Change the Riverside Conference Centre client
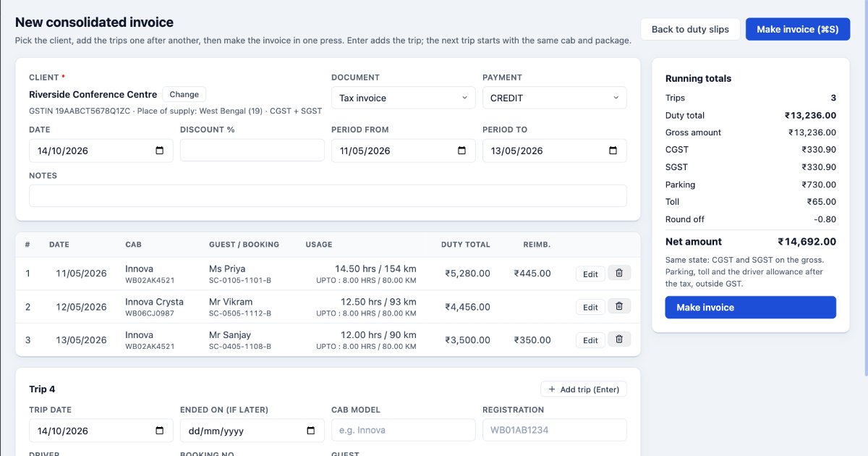The height and width of the screenshot is (456, 868). coord(184,94)
